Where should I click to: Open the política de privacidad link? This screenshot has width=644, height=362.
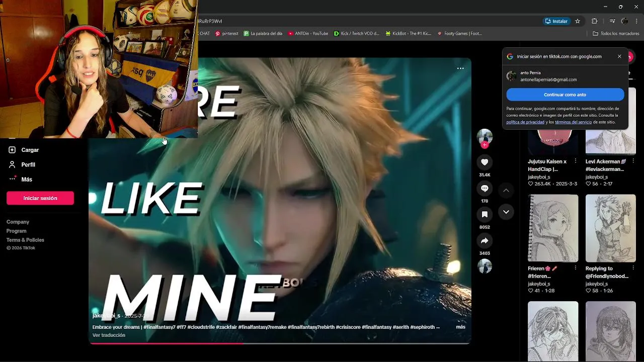(525, 122)
